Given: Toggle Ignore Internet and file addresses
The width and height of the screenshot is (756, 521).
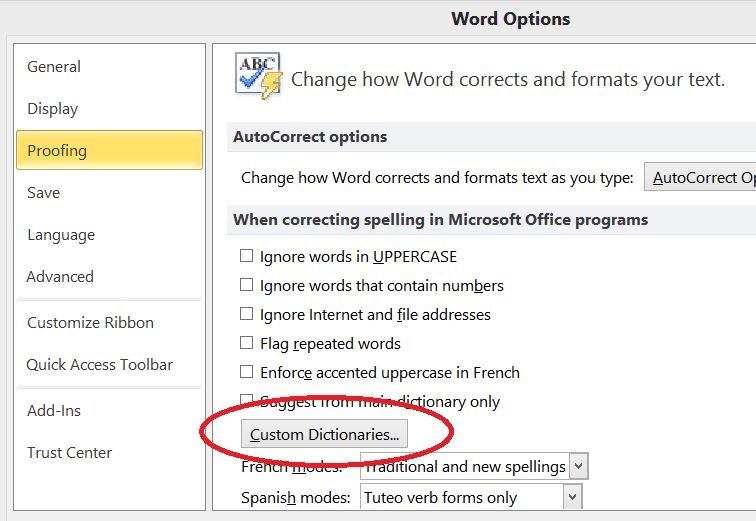Looking at the screenshot, I should click(x=247, y=315).
